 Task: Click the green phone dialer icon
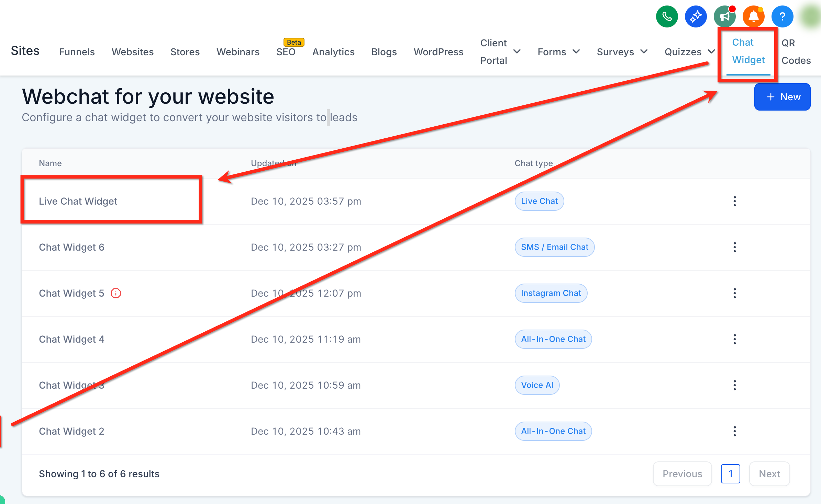[x=667, y=16]
